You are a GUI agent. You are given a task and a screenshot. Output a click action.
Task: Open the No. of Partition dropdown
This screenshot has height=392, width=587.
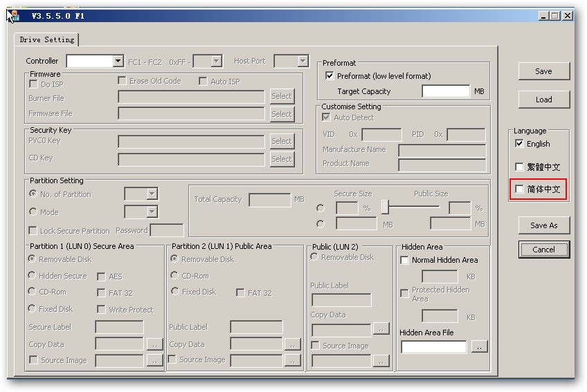click(x=152, y=194)
